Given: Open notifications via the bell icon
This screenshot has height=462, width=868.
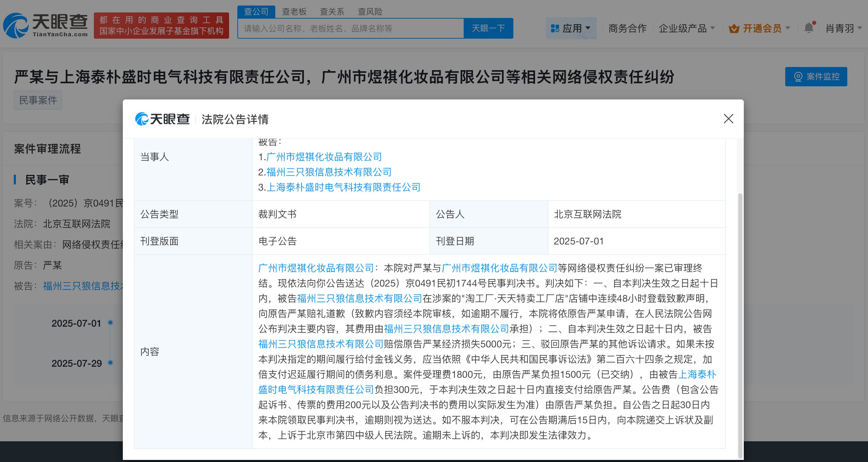Looking at the screenshot, I should (809, 28).
